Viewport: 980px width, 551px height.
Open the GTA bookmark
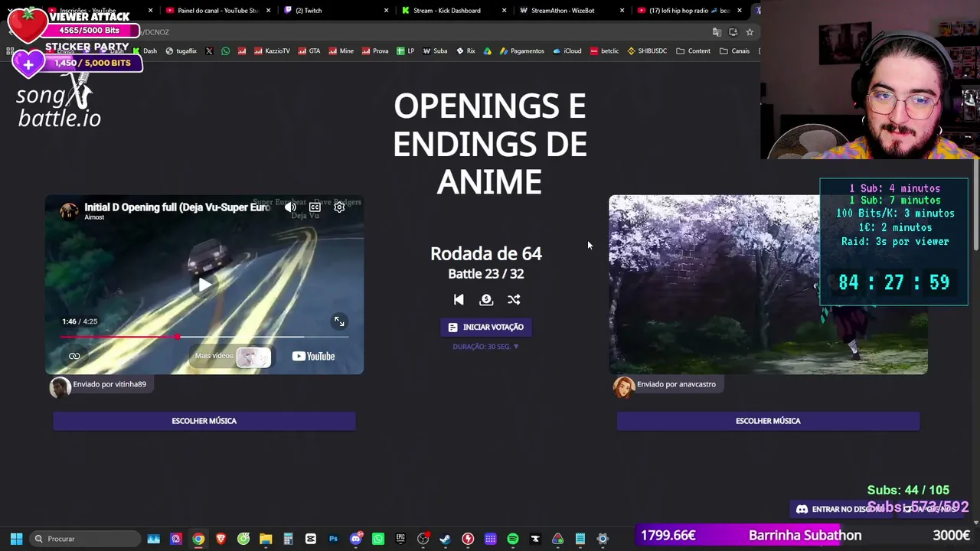tap(309, 51)
